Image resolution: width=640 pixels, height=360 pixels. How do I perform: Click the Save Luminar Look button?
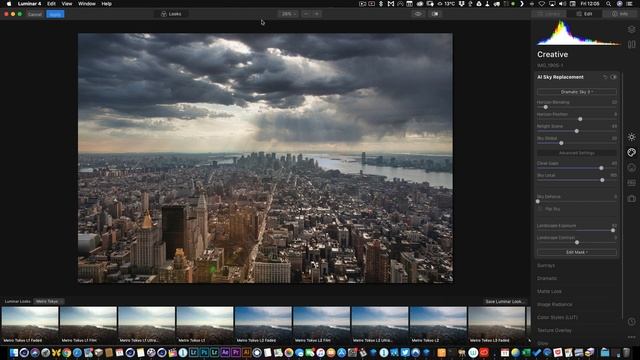tap(504, 302)
